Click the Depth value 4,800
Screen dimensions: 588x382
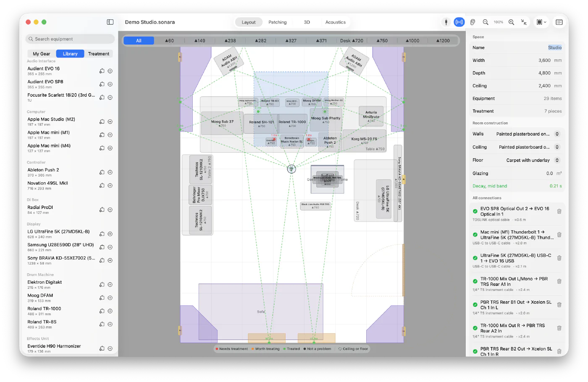point(544,73)
